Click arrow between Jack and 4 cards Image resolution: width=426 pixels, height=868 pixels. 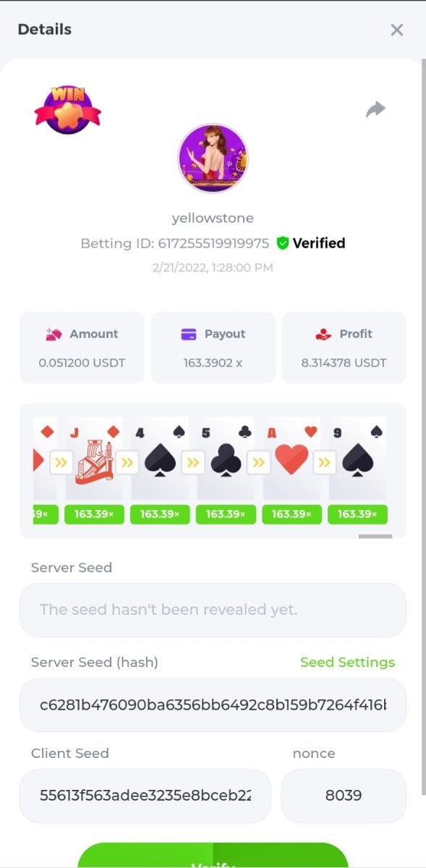pyautogui.click(x=127, y=462)
